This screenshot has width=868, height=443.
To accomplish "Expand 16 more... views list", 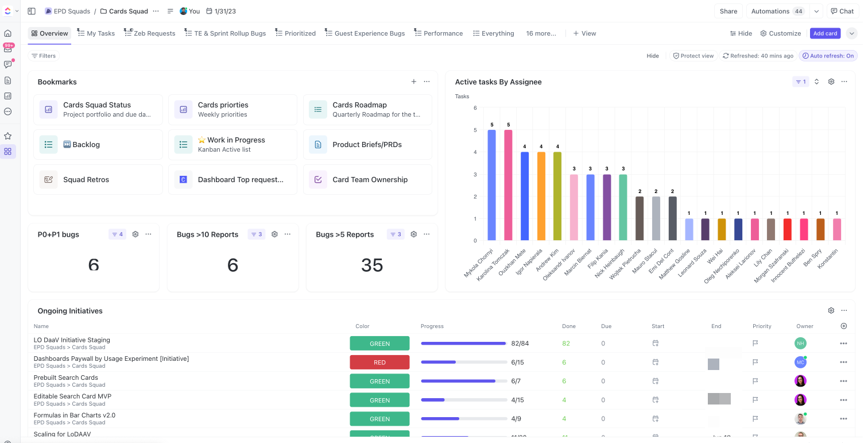I will click(x=541, y=33).
